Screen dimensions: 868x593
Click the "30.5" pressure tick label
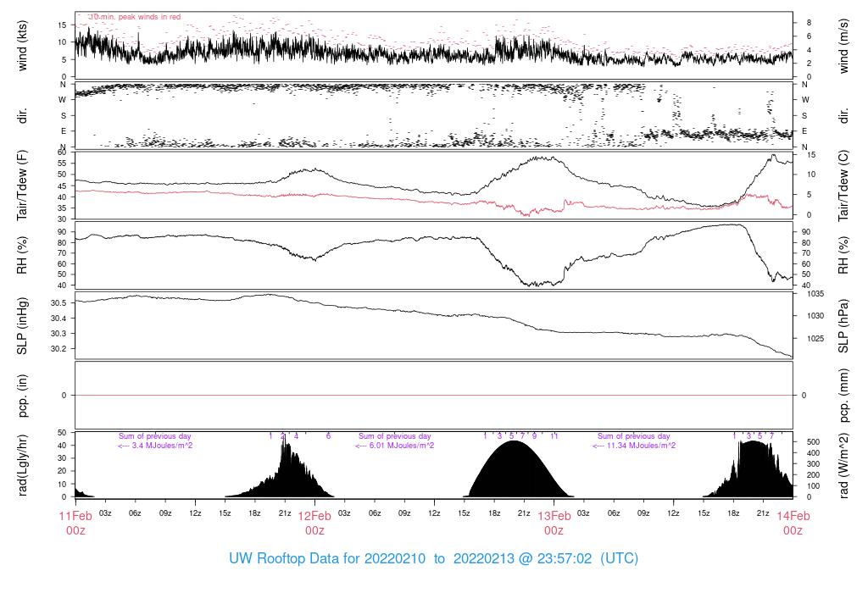[x=58, y=303]
